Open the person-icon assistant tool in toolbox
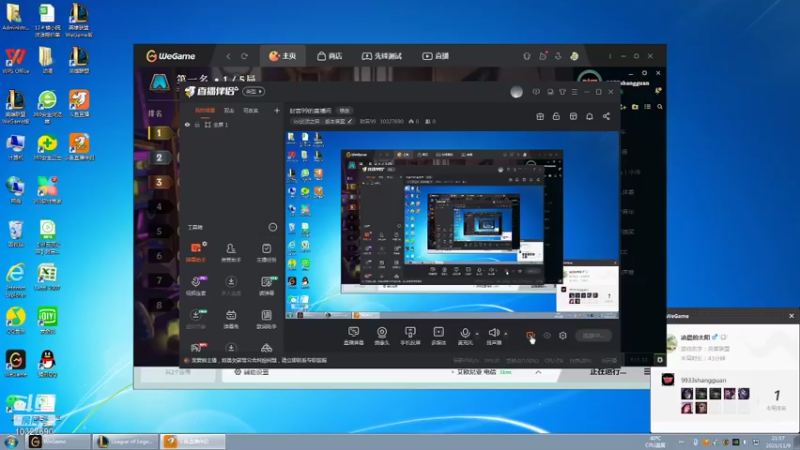Viewport: 800px width, 450px height. [x=231, y=252]
